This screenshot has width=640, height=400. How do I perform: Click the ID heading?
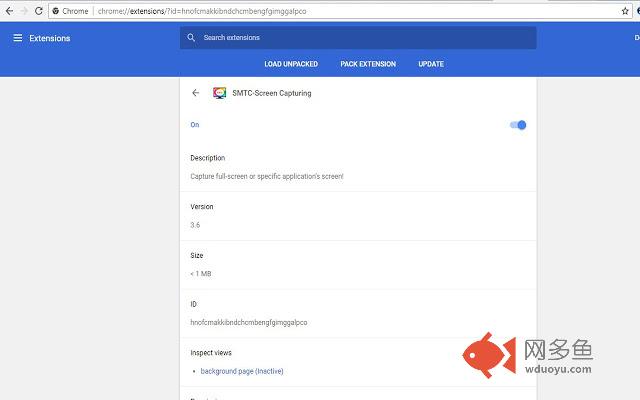193,304
